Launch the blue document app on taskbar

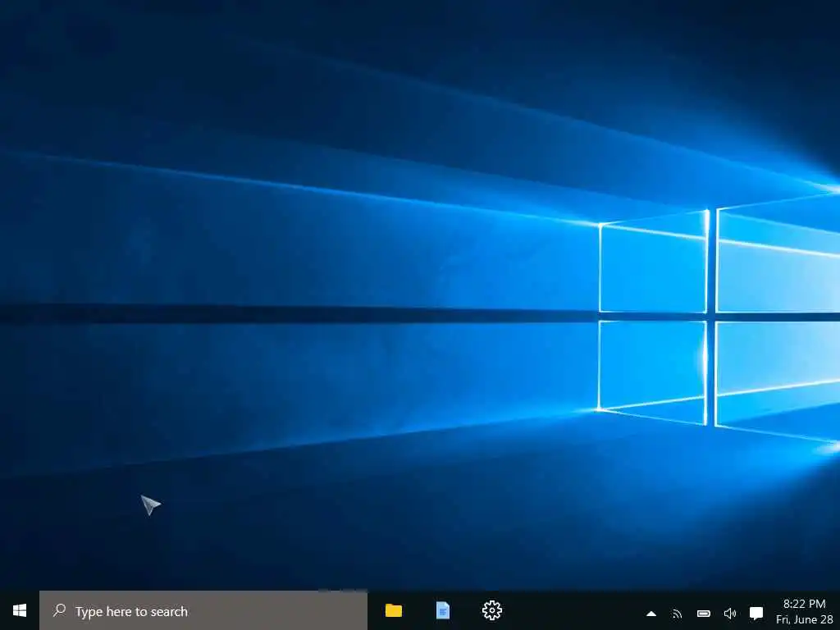(x=443, y=610)
